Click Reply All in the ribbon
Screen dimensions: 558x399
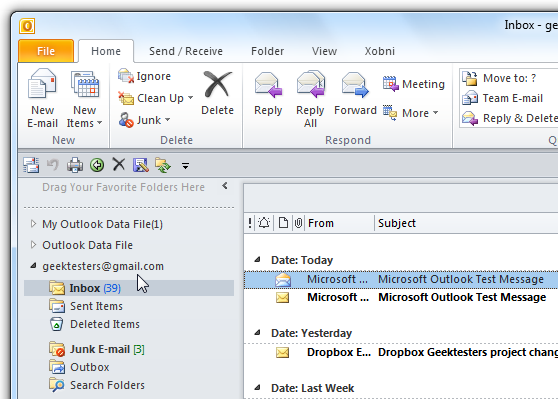click(x=310, y=99)
